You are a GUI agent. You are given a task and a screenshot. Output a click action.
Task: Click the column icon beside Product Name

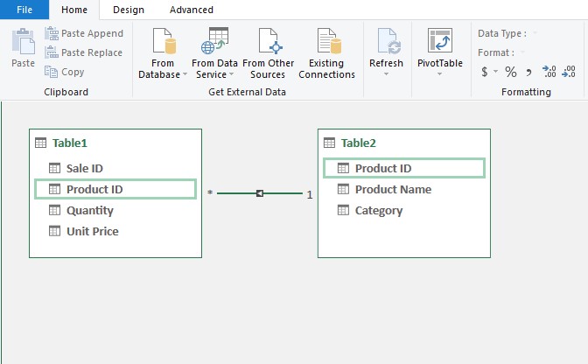tap(343, 189)
